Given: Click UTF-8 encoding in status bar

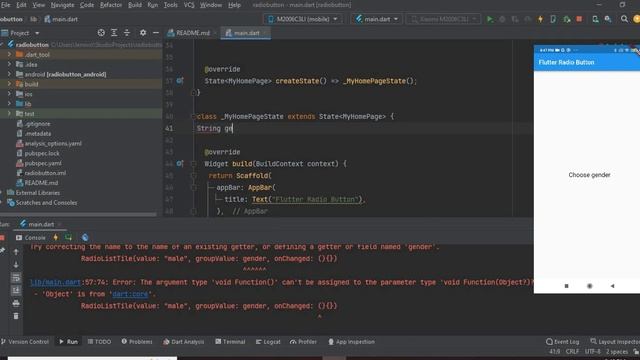Looking at the screenshot, I should point(592,351).
